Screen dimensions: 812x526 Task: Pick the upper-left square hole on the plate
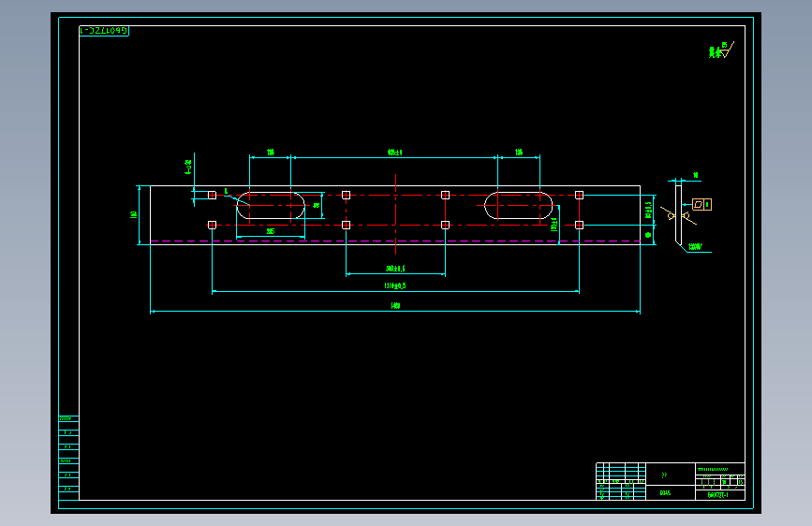coord(212,196)
